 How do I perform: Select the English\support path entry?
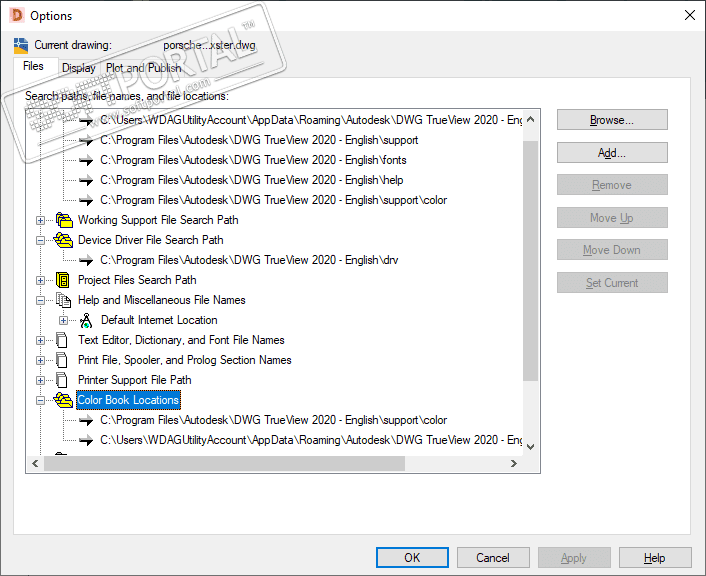259,140
